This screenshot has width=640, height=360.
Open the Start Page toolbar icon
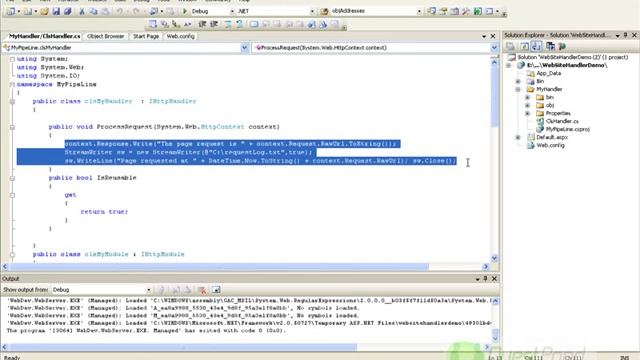(478, 11)
